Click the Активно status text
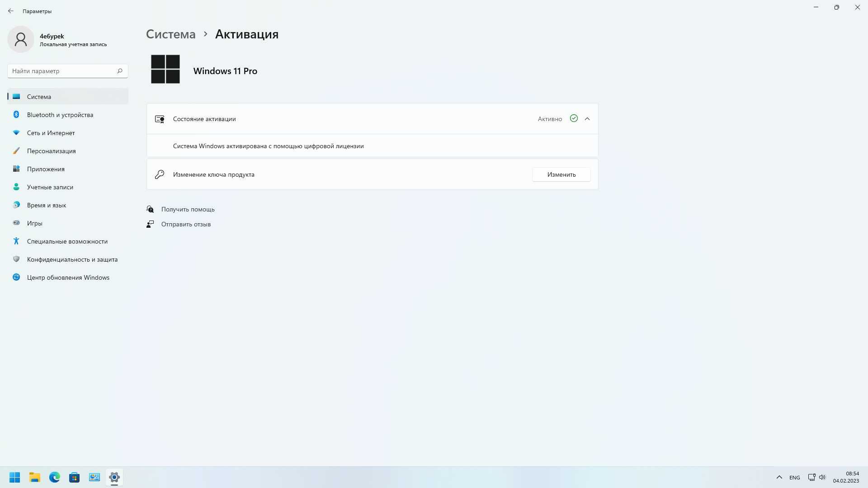This screenshot has height=488, width=868. coord(550,119)
